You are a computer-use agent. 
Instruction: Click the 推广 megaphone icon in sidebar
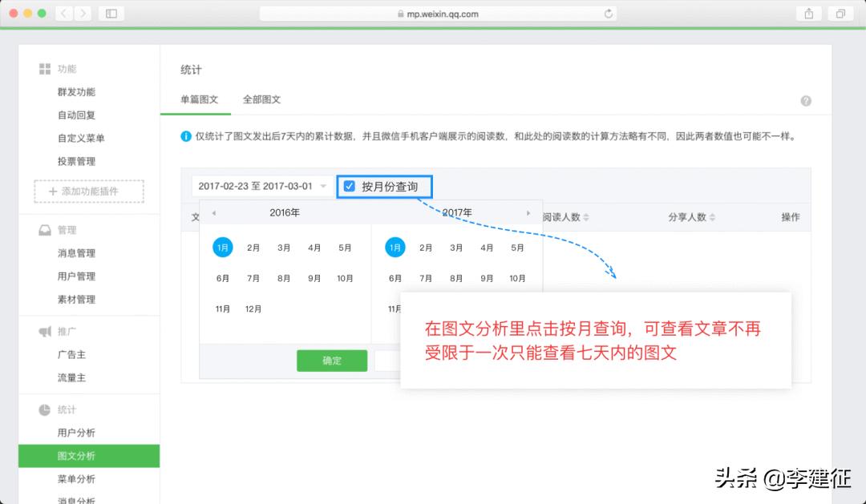point(45,332)
